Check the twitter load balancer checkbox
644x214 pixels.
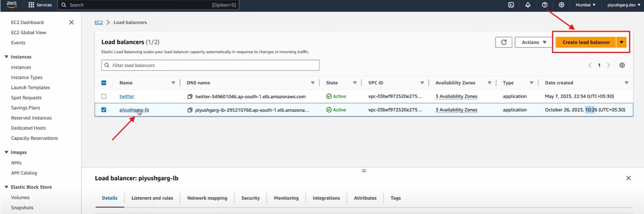pos(104,97)
